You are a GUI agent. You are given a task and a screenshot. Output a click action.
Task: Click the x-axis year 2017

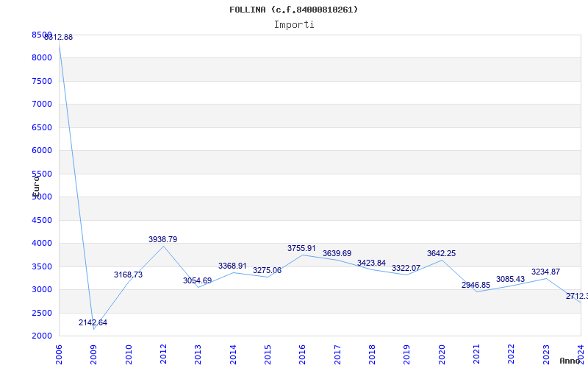tap(337, 355)
